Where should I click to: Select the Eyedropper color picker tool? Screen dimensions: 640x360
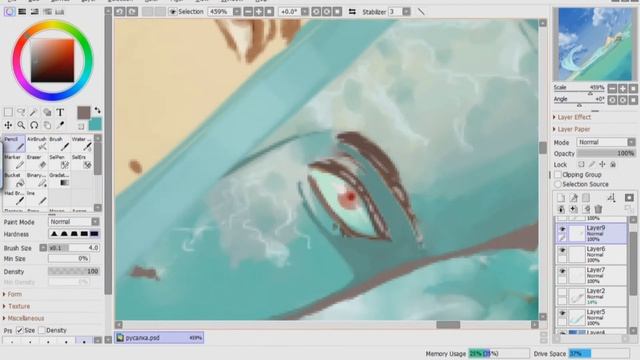click(60, 125)
